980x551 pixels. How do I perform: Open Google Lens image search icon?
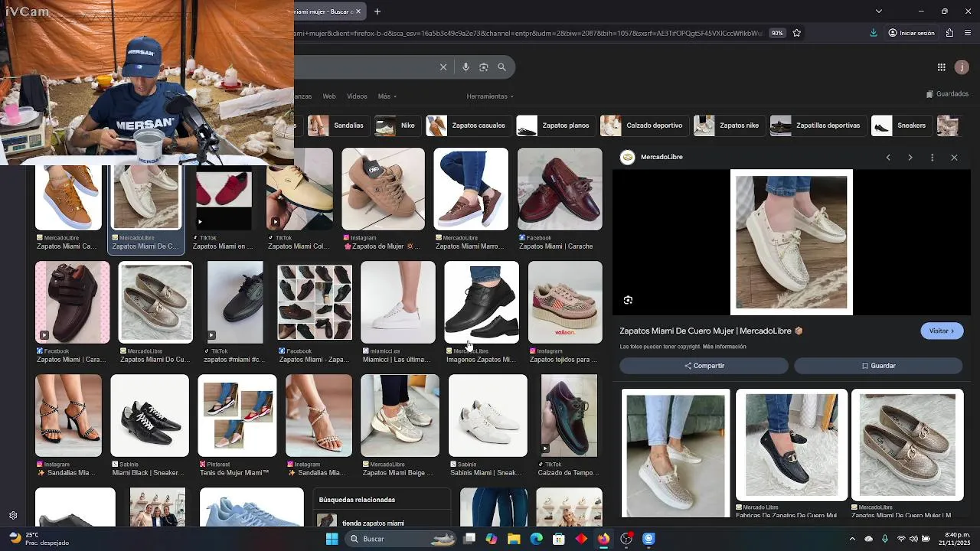tap(483, 67)
